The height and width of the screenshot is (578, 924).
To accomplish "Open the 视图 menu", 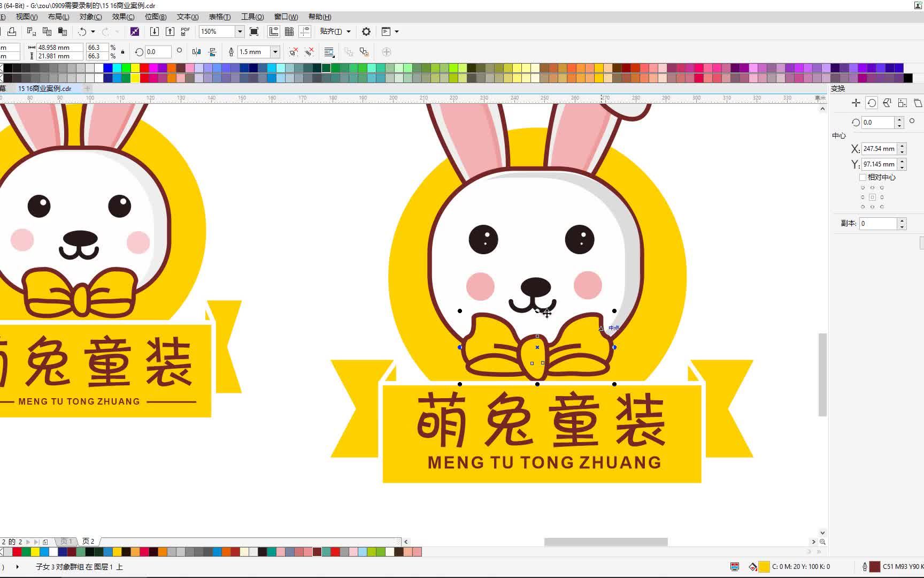I will (26, 17).
